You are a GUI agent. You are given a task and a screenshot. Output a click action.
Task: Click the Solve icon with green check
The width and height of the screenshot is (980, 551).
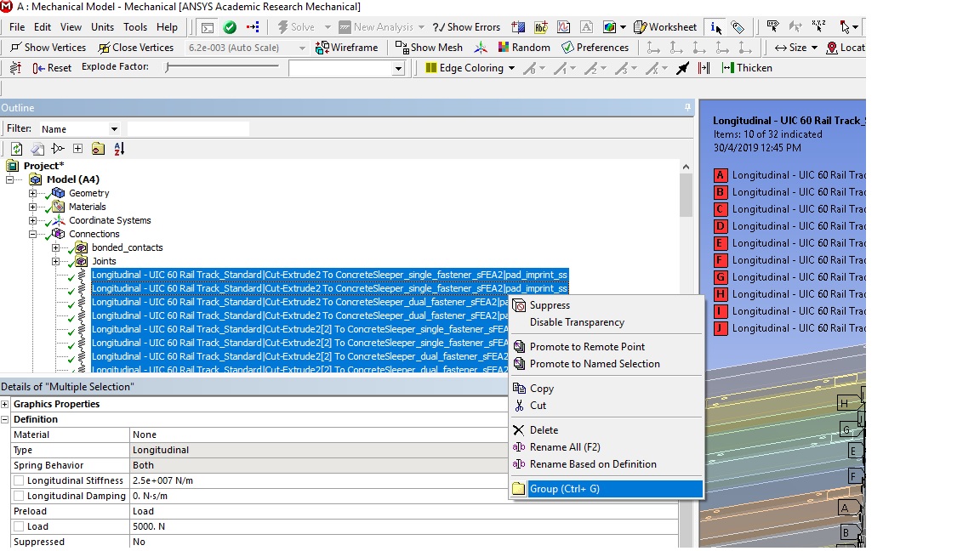tap(228, 26)
